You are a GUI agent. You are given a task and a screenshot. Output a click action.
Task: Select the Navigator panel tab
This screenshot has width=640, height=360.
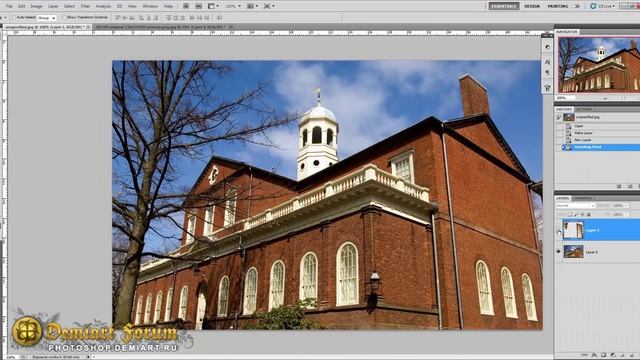pos(567,31)
